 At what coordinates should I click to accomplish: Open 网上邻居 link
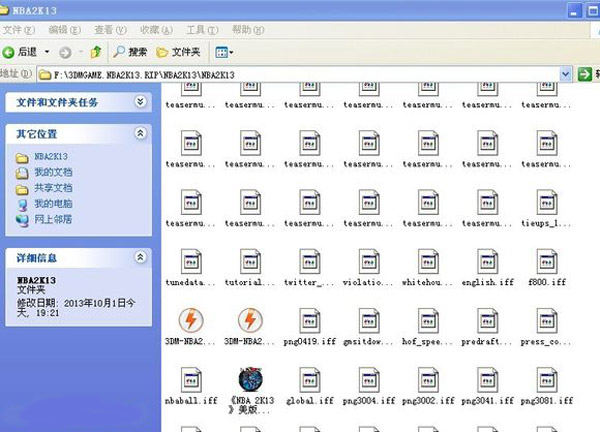53,219
